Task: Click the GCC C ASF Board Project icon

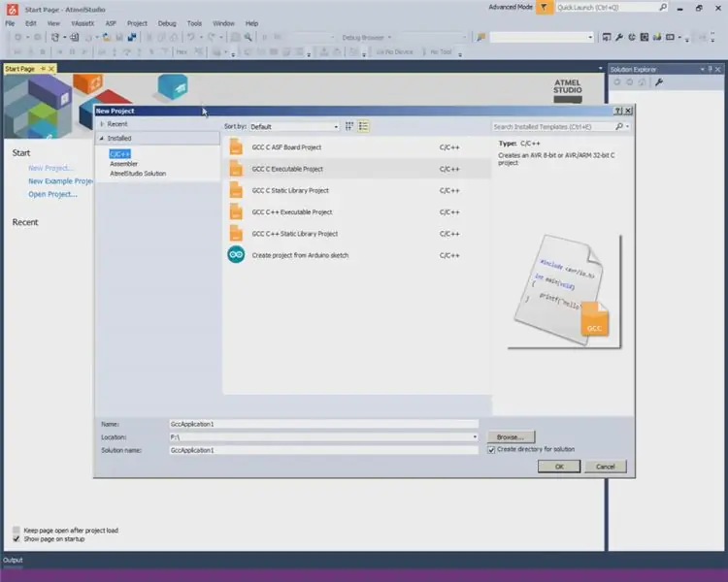Action: point(236,146)
